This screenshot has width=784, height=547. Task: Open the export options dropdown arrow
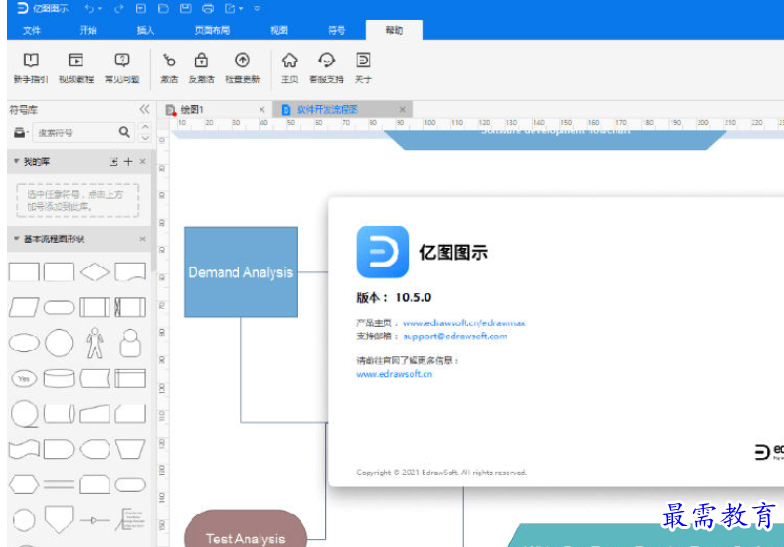tap(241, 8)
